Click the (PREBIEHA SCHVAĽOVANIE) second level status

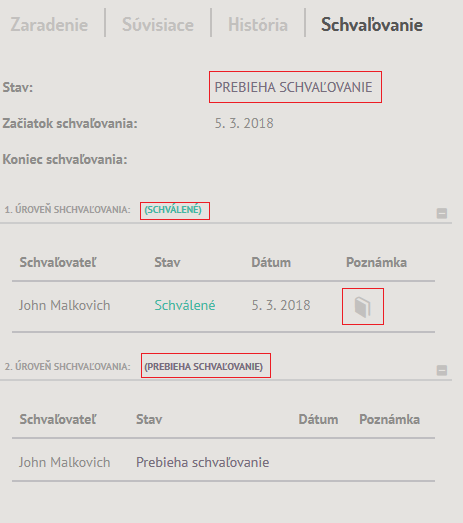203,367
